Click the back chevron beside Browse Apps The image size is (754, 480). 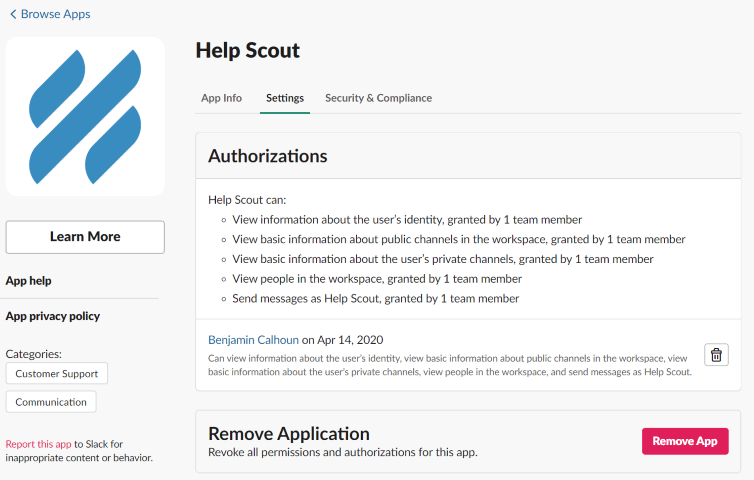pyautogui.click(x=13, y=15)
